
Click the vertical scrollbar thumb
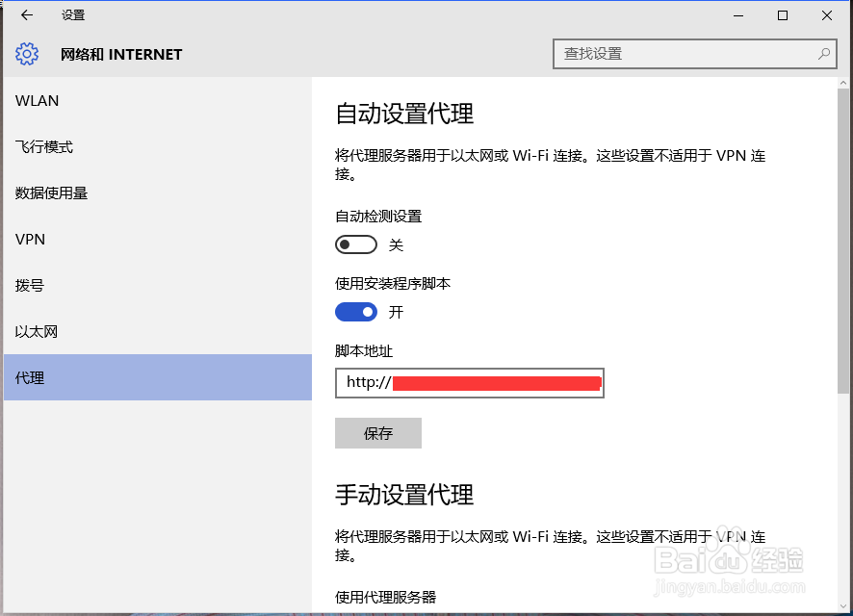(842, 241)
